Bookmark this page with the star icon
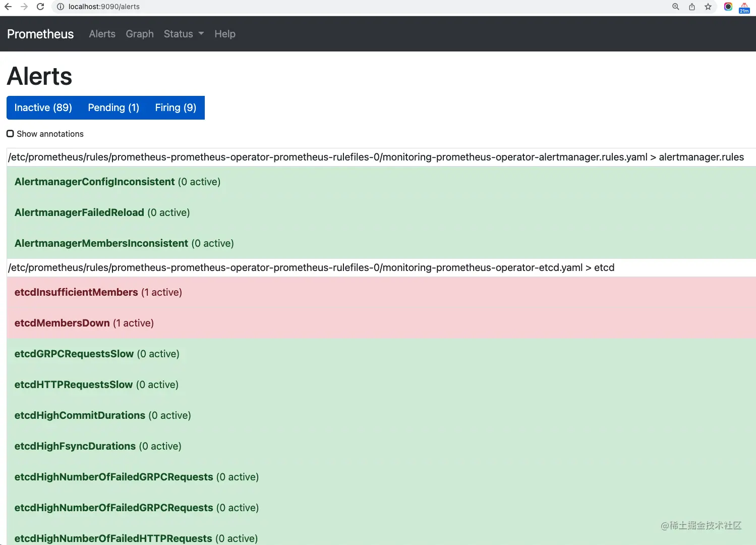 (x=708, y=7)
